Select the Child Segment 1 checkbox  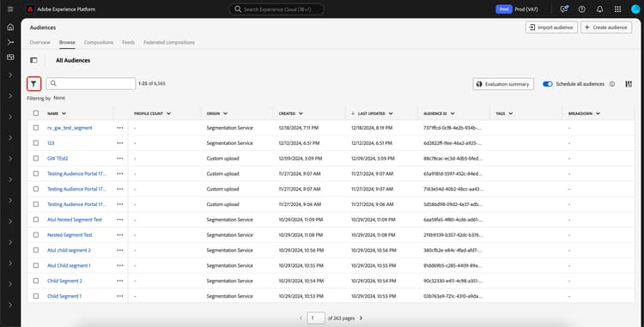36,296
